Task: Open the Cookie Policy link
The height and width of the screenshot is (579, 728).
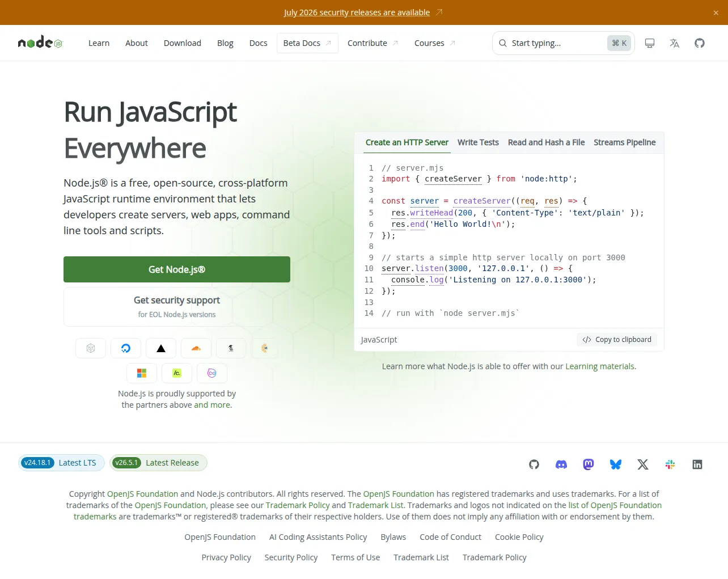Action: tap(519, 537)
